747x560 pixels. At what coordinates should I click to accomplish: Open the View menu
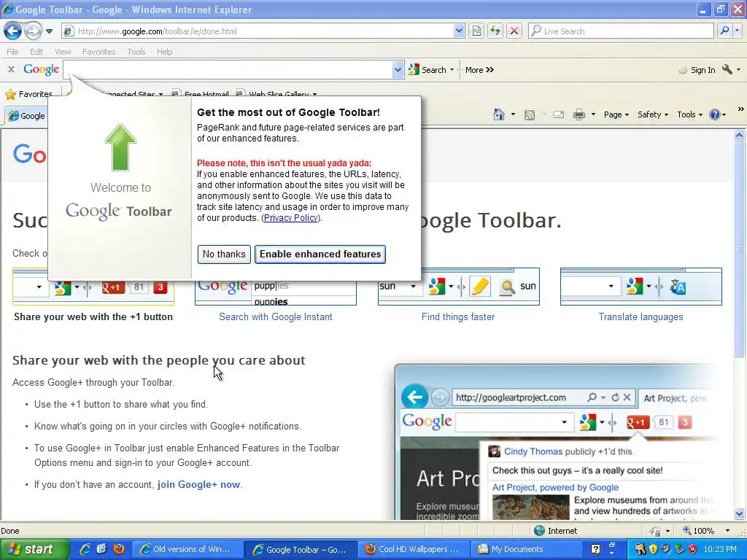click(63, 52)
